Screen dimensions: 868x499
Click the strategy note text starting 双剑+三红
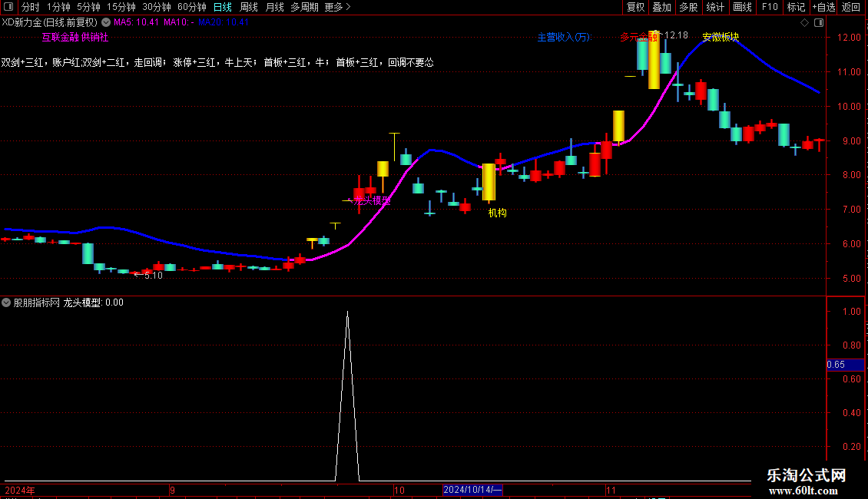point(217,62)
